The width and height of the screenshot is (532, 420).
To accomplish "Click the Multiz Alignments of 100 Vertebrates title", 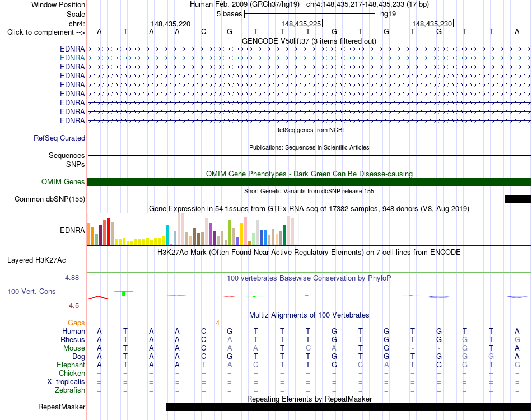I will tap(309, 315).
